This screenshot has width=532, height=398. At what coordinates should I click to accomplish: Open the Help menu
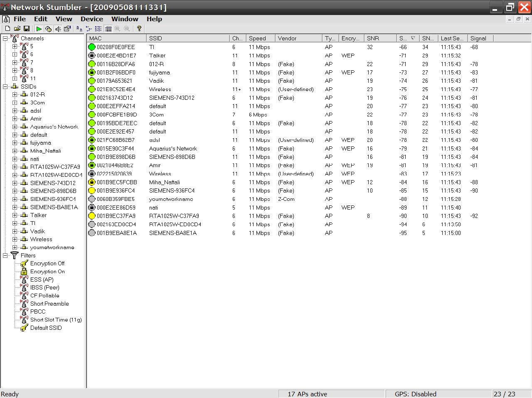point(154,19)
